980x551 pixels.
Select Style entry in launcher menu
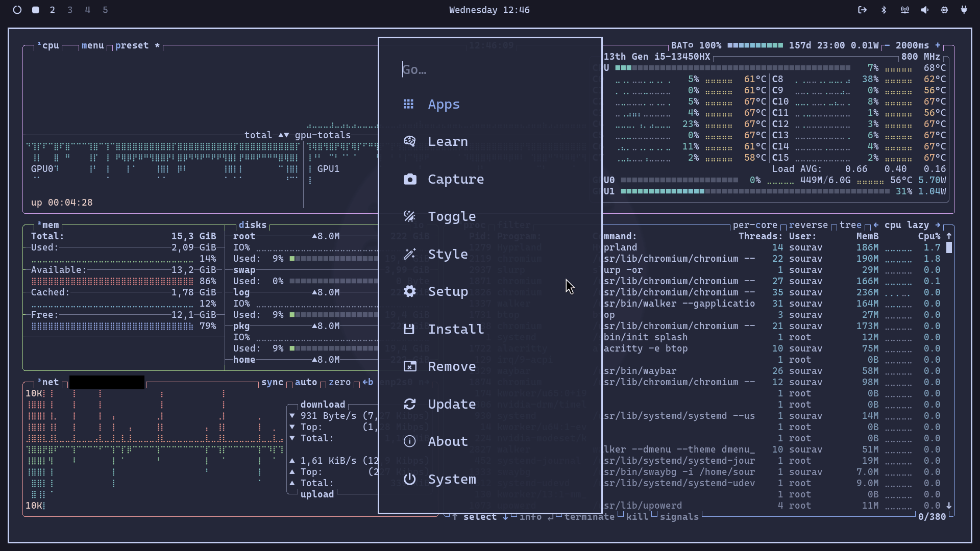[448, 254]
